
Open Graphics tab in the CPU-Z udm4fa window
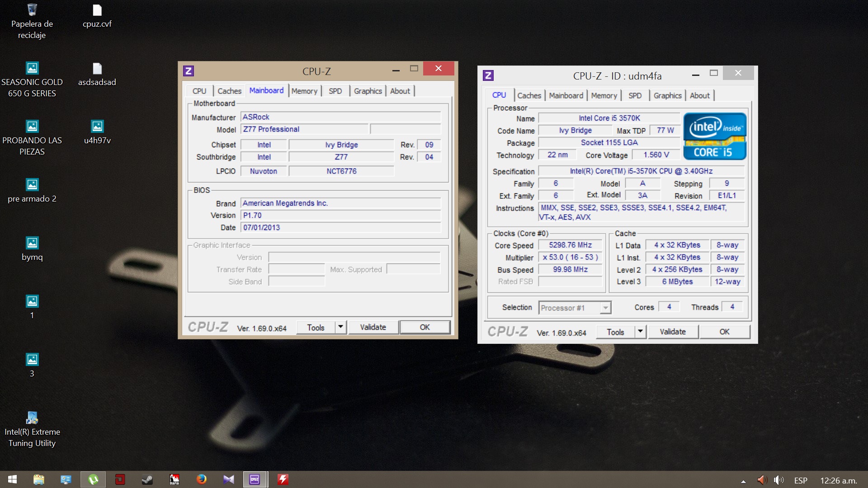coord(667,95)
